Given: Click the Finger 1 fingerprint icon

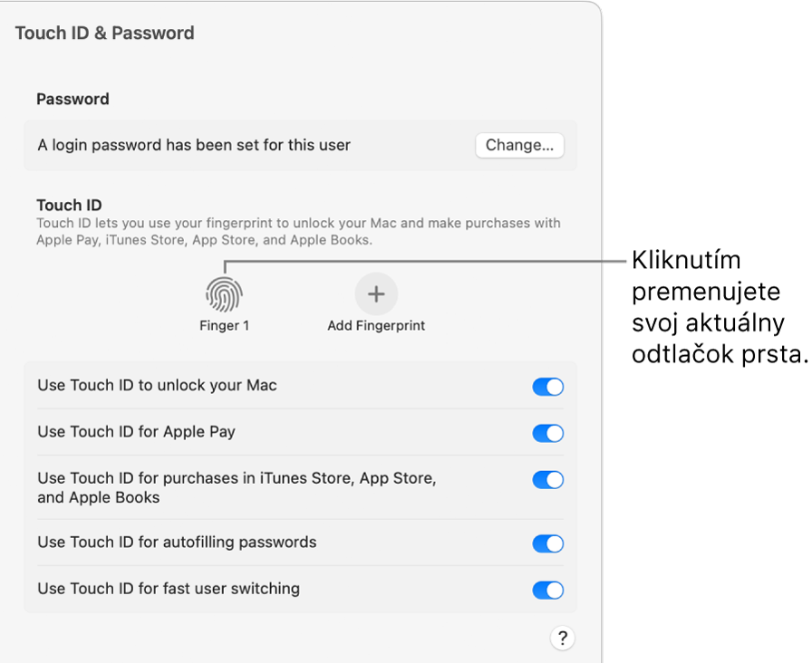Looking at the screenshot, I should coord(224,294).
